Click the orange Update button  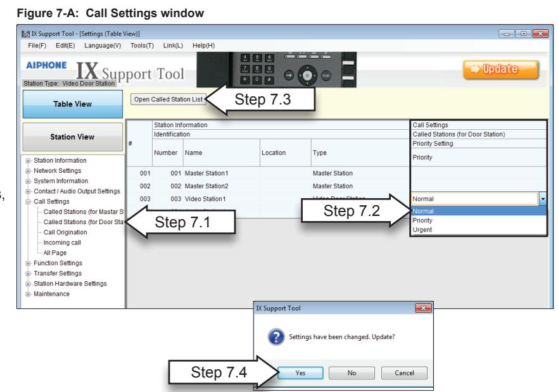pyautogui.click(x=501, y=70)
